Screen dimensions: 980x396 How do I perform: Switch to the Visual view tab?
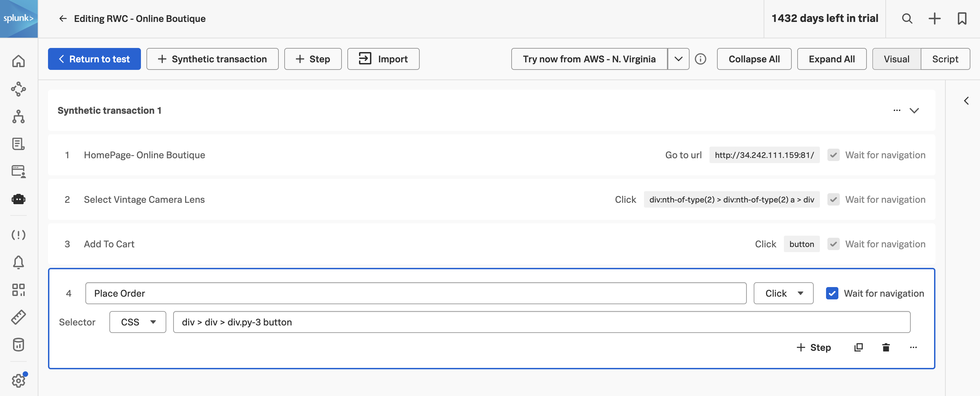tap(896, 59)
